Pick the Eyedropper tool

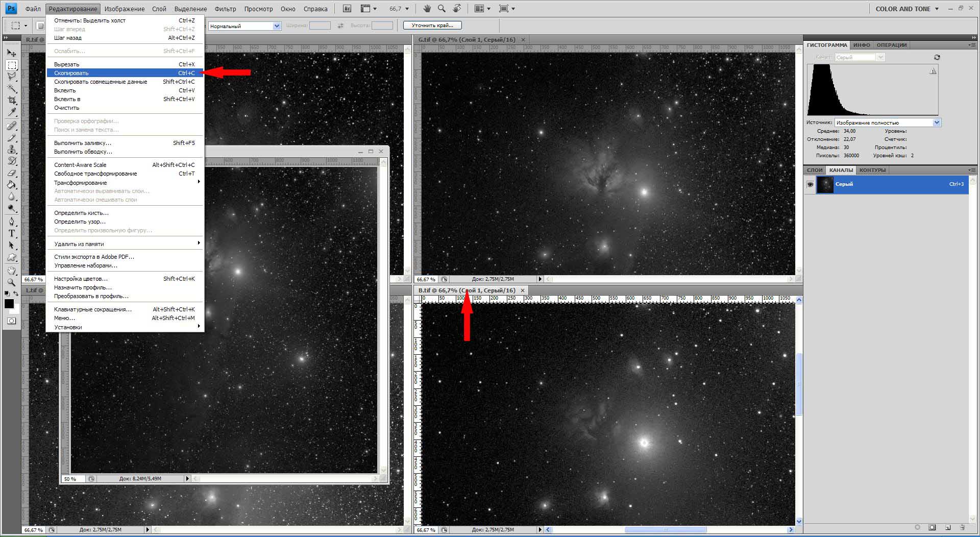(x=12, y=112)
